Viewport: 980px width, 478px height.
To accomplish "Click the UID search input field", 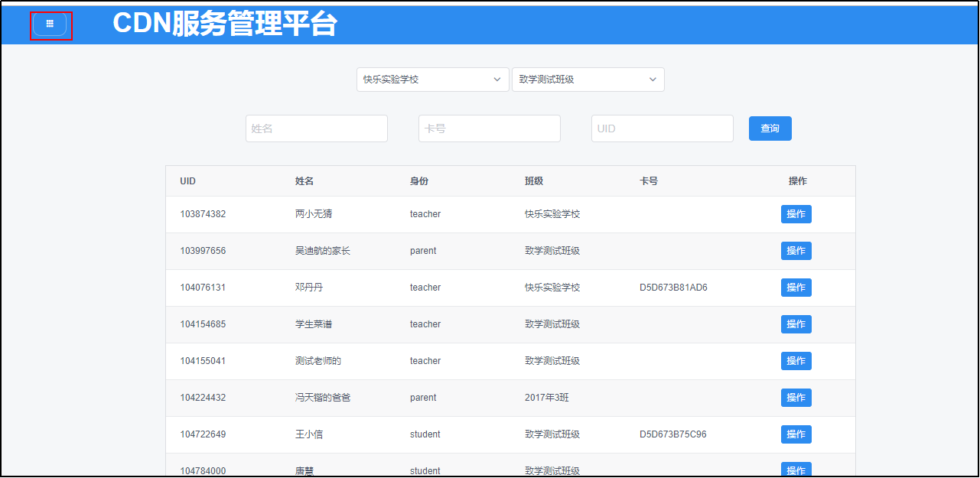I will pos(662,128).
